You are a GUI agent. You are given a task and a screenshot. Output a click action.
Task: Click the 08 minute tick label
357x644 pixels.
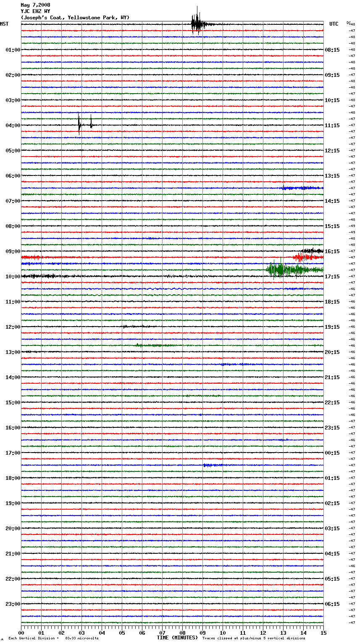click(182, 633)
